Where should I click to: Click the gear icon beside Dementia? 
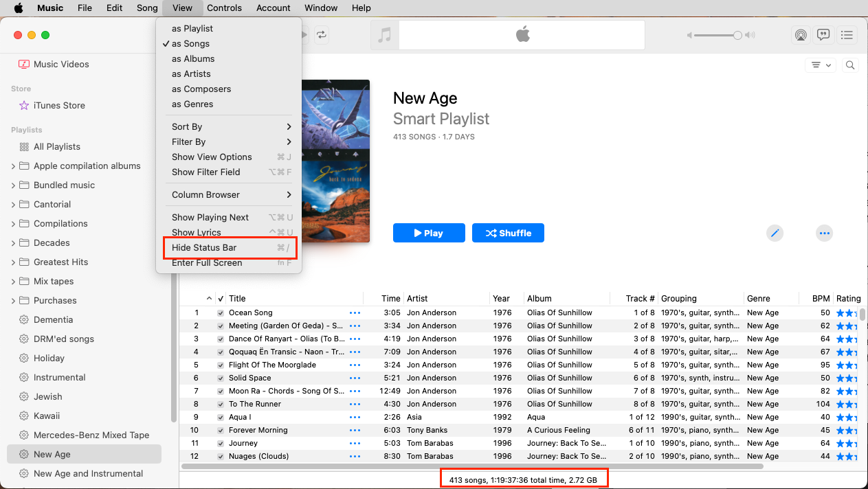coord(24,319)
